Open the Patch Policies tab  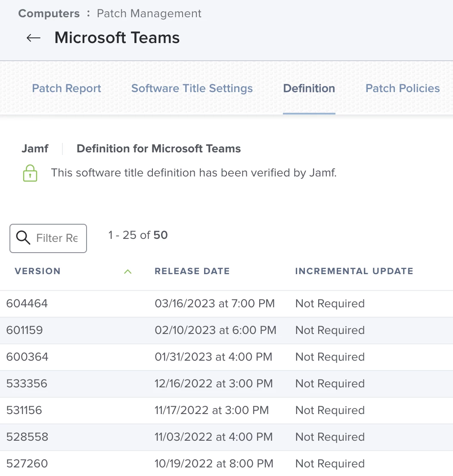click(x=403, y=88)
